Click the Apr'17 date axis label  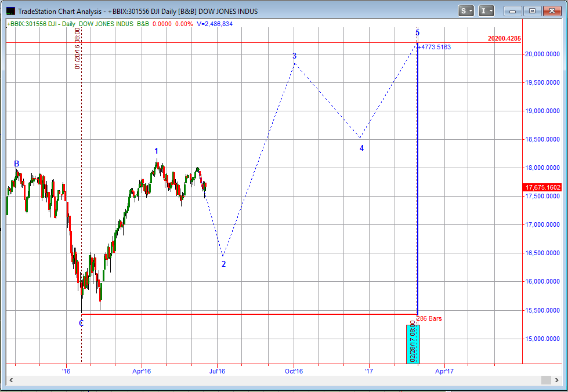[x=444, y=371]
